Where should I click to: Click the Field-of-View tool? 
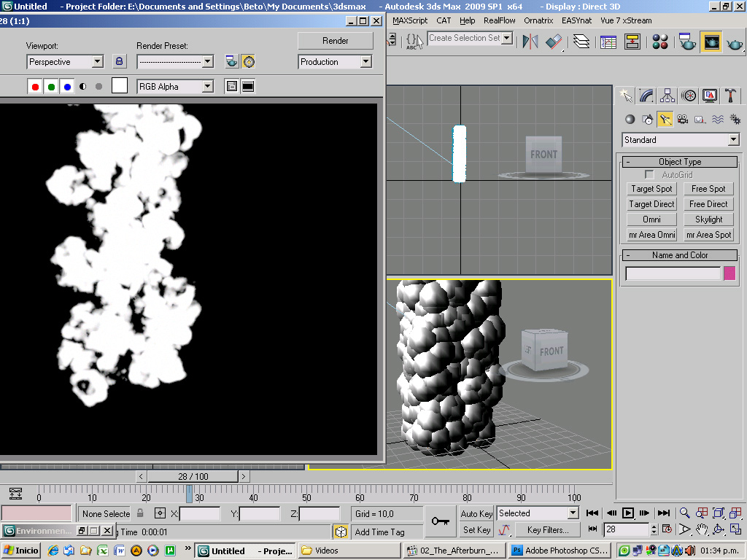click(684, 529)
